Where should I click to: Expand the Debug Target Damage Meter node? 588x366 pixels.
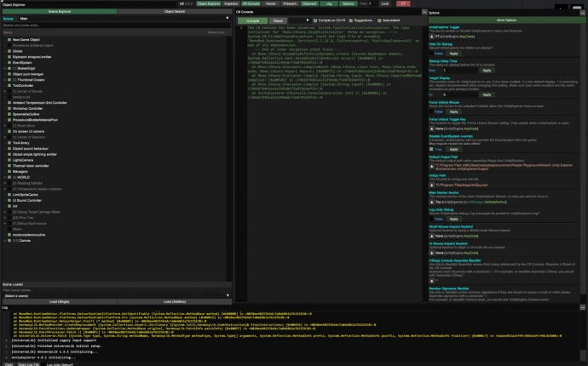[x=5, y=212]
